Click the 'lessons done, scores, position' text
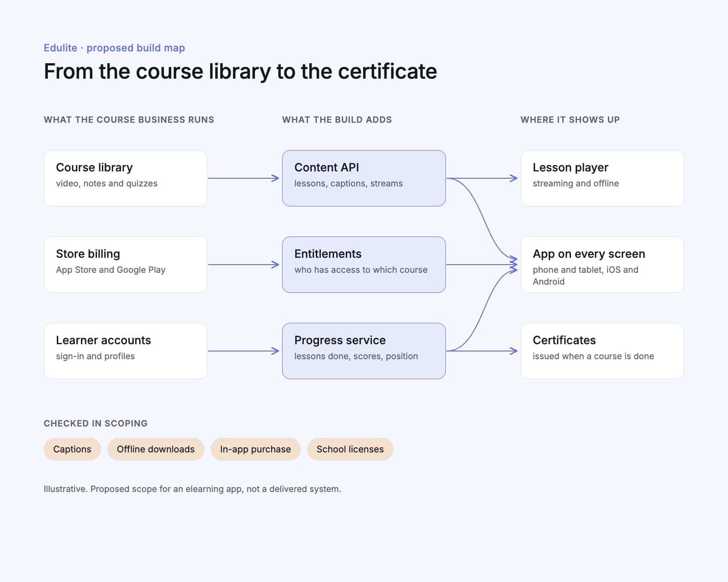This screenshot has height=582, width=728. 356,356
